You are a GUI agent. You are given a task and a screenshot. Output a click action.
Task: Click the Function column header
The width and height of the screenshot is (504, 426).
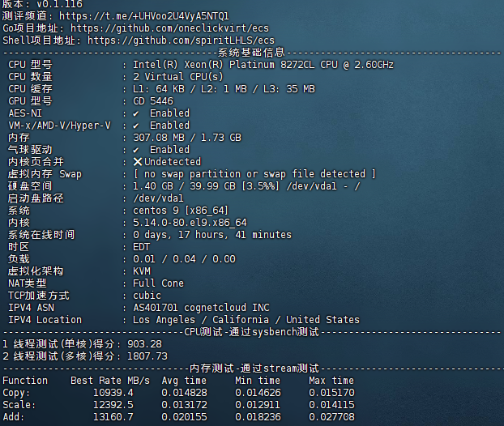[x=25, y=381]
